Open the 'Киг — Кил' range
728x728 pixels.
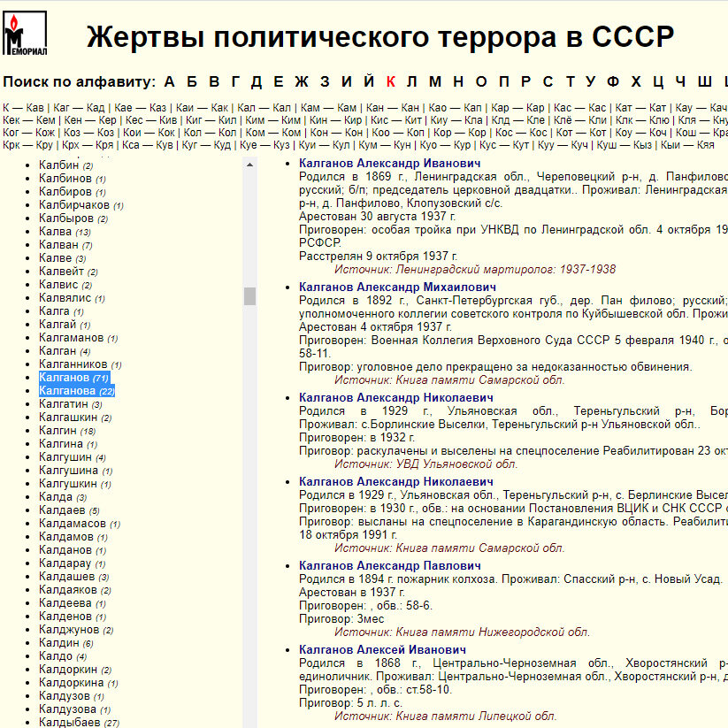211,120
